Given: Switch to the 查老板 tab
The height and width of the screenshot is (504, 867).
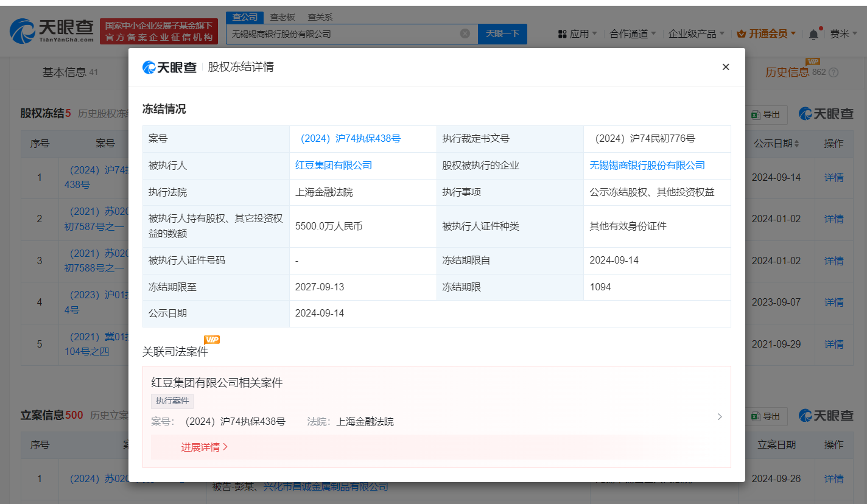Looking at the screenshot, I should [x=283, y=17].
